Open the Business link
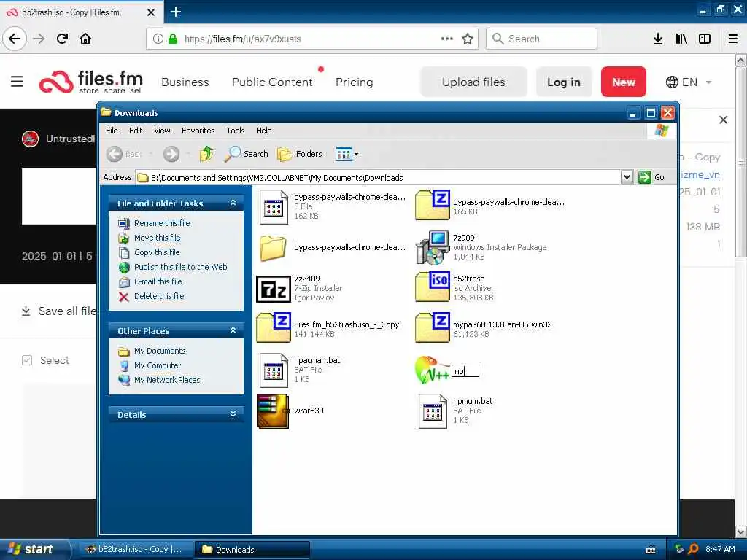The height and width of the screenshot is (560, 747). pyautogui.click(x=185, y=82)
